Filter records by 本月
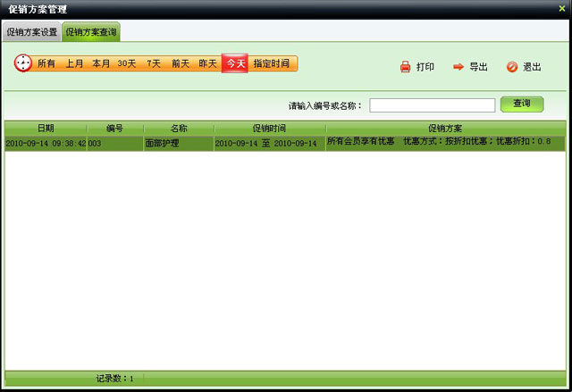The image size is (572, 392). click(x=101, y=64)
